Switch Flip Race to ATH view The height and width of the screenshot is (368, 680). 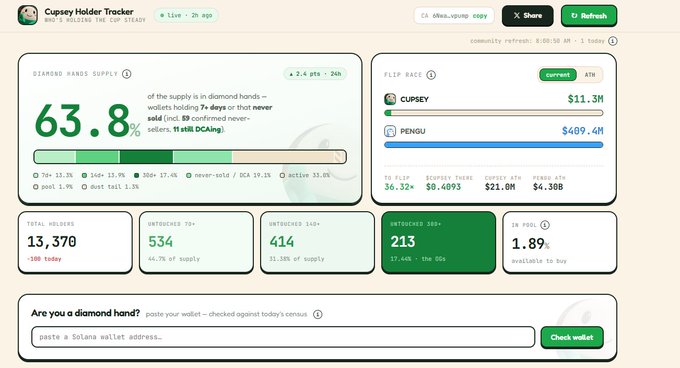[x=590, y=75]
